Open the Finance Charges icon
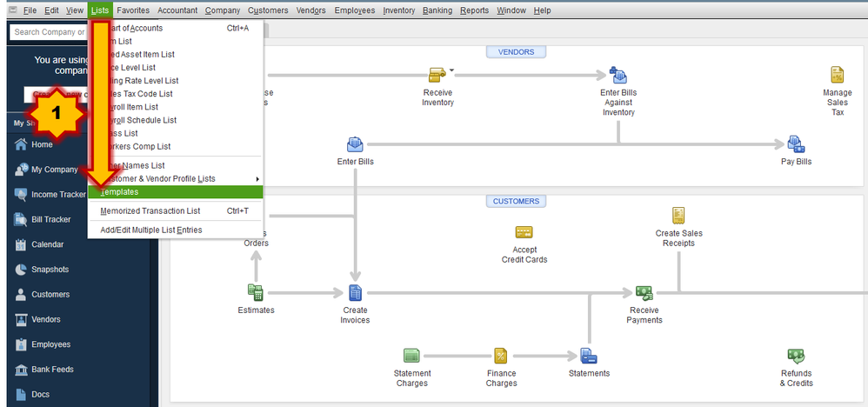 coord(500,356)
